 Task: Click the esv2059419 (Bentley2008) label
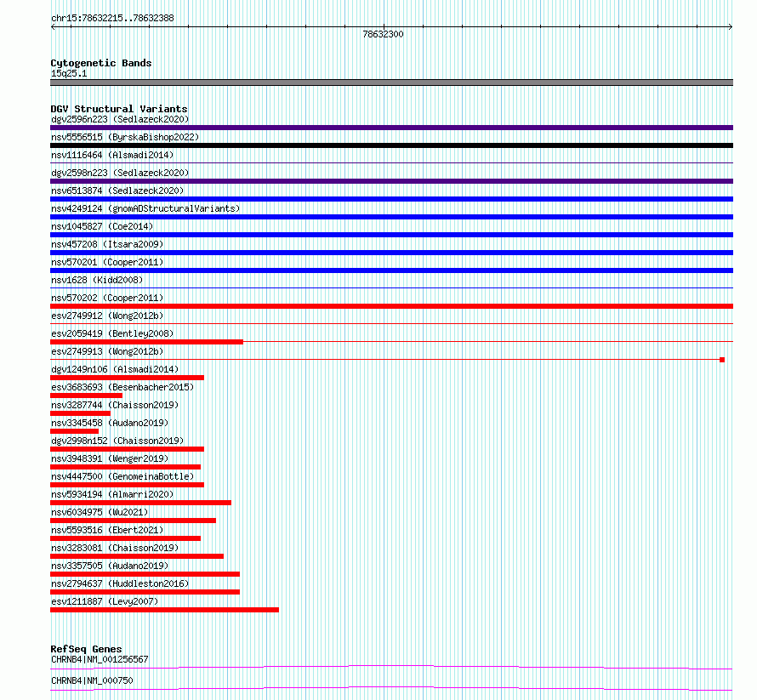coord(112,333)
